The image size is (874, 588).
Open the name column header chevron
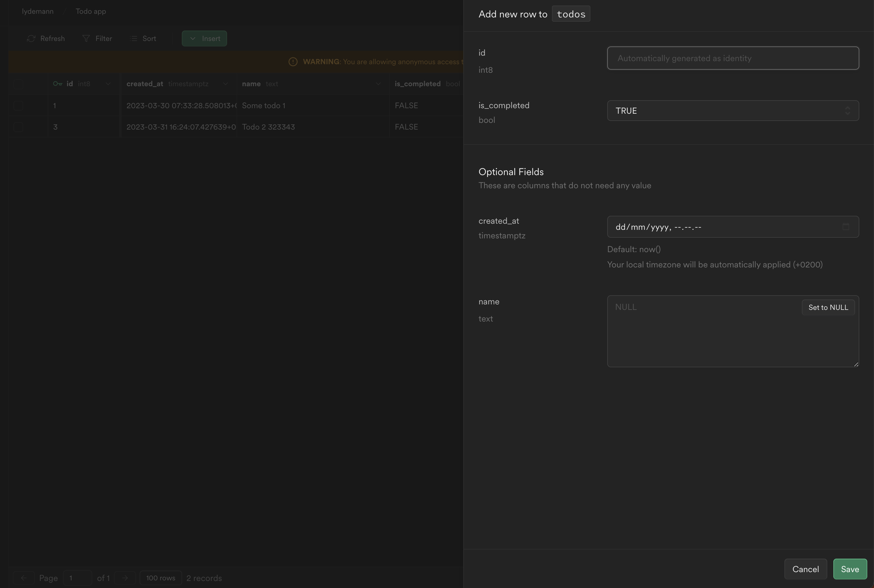coord(378,84)
